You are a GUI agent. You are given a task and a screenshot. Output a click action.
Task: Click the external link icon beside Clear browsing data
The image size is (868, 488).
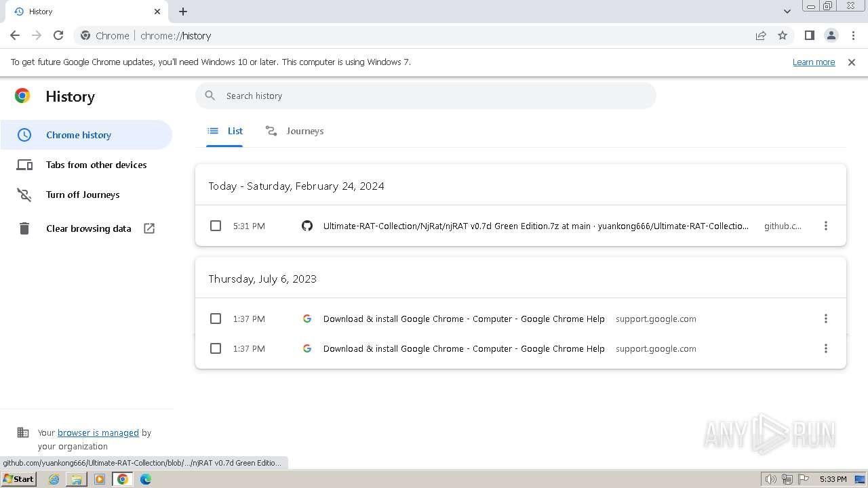(x=149, y=228)
